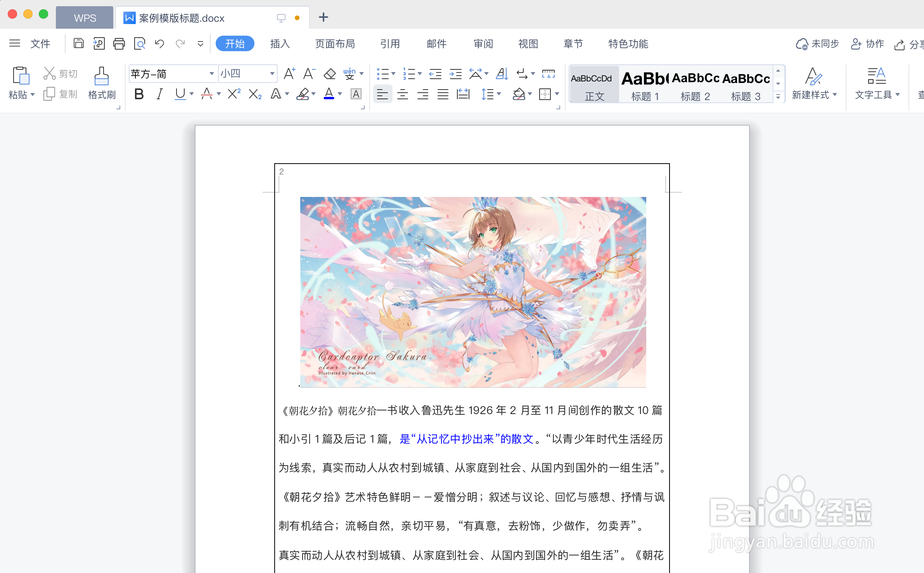Expand line spacing options arrow
Viewport: 924px width, 573px height.
pyautogui.click(x=498, y=94)
